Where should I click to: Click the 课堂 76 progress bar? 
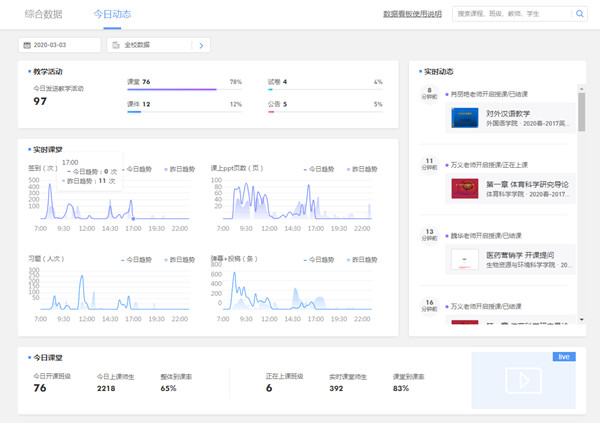(184, 89)
